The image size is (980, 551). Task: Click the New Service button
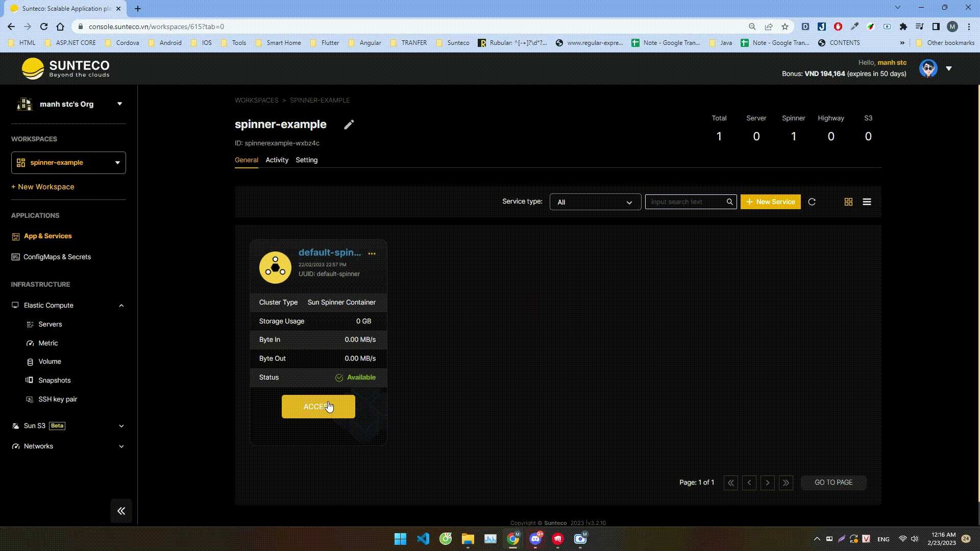[x=770, y=202]
